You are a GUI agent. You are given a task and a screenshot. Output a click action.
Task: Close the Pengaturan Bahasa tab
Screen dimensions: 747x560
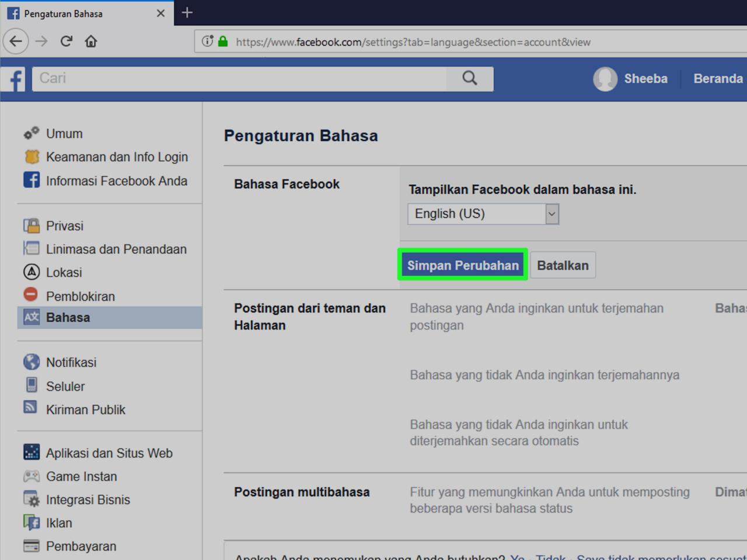tap(160, 13)
